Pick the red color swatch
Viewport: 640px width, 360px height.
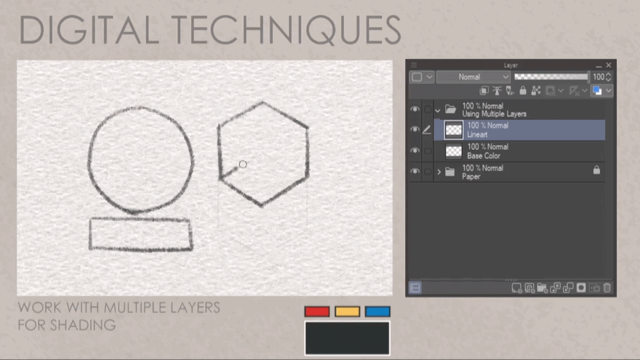click(317, 311)
